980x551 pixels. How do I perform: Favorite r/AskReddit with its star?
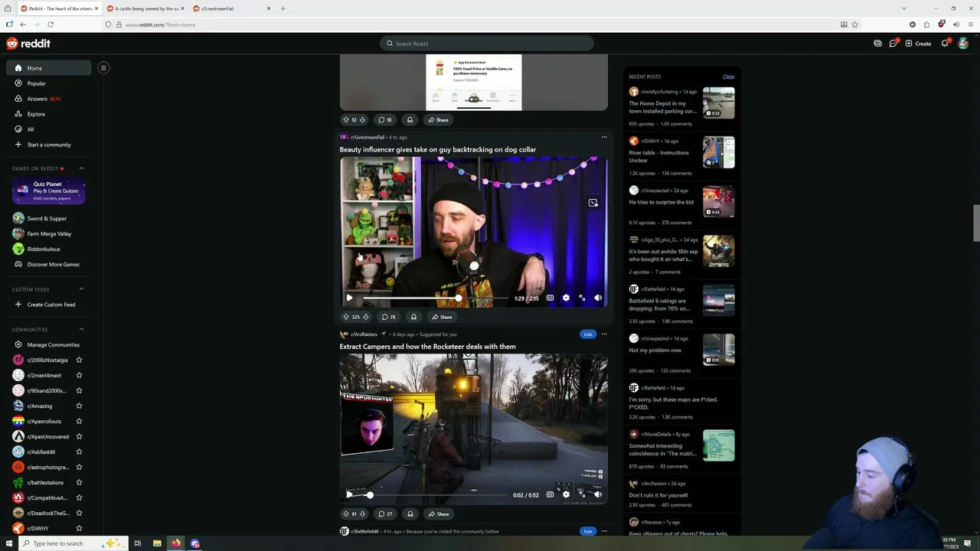79,452
